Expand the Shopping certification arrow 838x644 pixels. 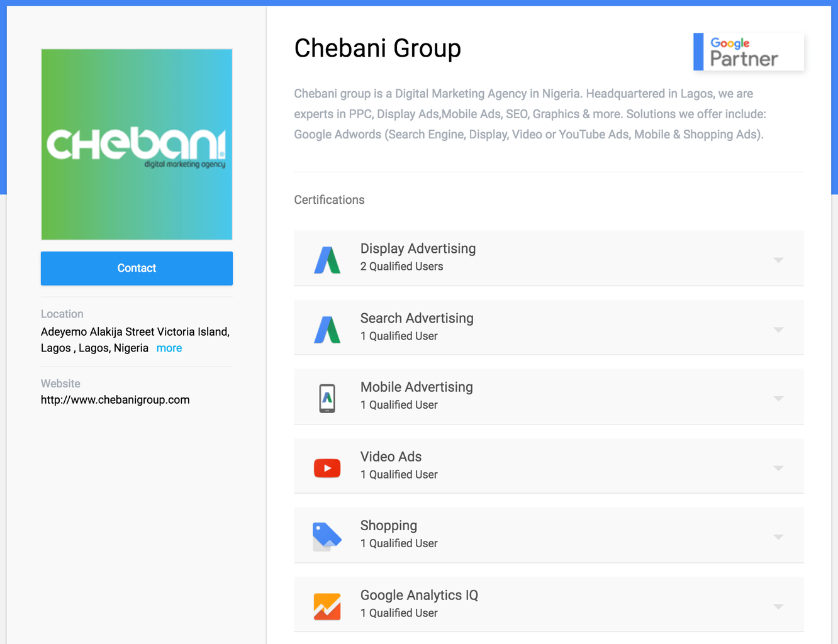tap(778, 537)
